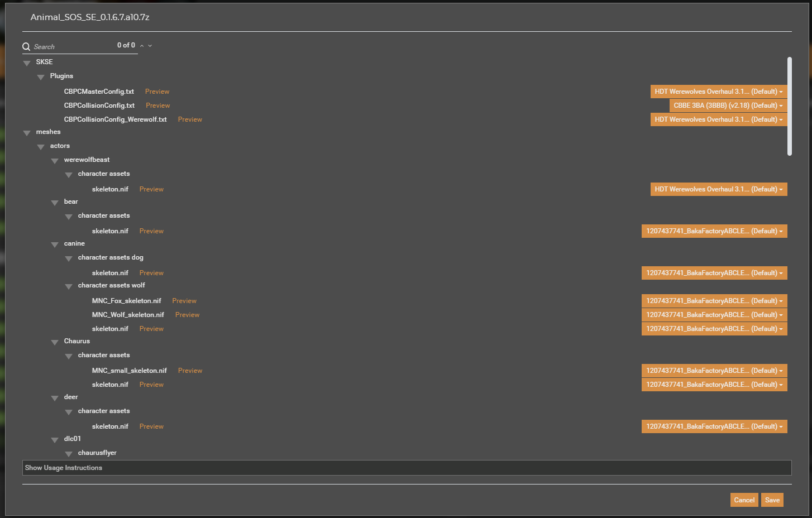The width and height of the screenshot is (812, 518).
Task: Open provider dropdown for MNC_small_skeleton.nif
Action: (714, 371)
